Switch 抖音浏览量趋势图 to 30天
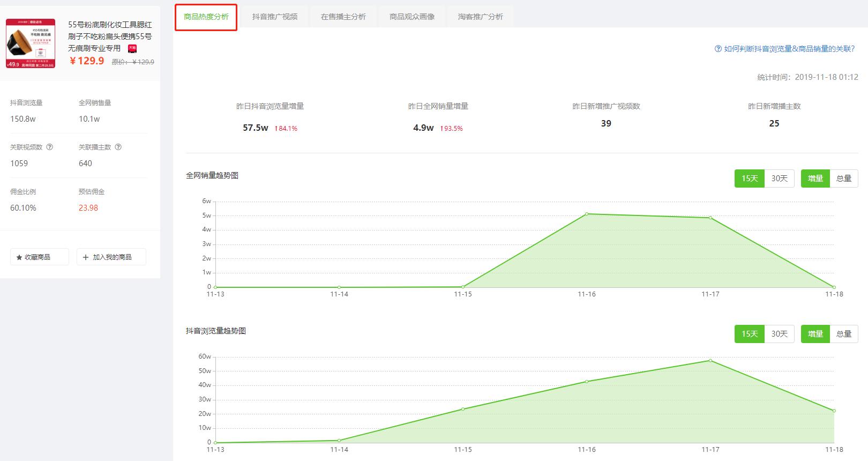The image size is (868, 461). (x=780, y=334)
